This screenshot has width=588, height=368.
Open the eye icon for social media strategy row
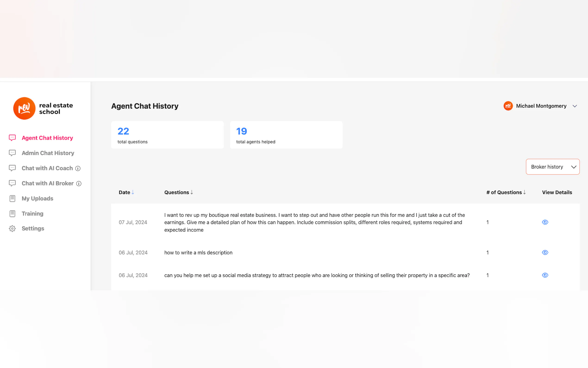(x=545, y=275)
